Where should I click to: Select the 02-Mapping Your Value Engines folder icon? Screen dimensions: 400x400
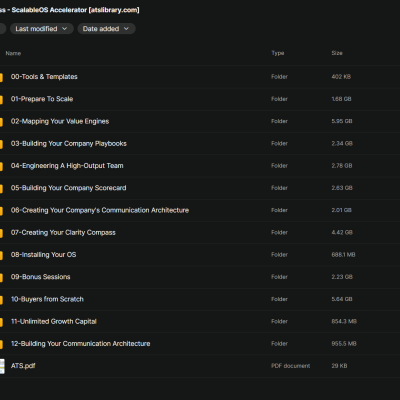(x=1, y=122)
